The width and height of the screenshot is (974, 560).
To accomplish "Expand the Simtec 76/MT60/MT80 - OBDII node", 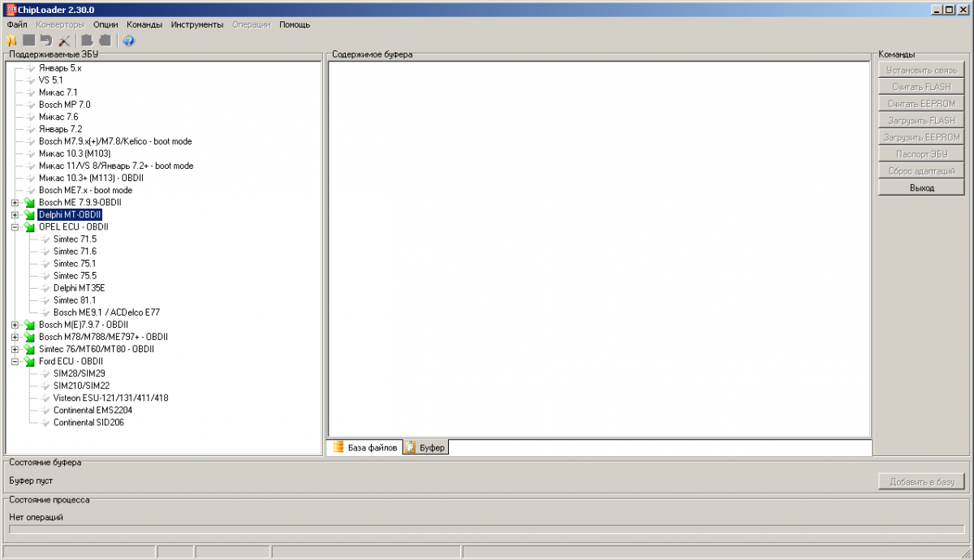I will [x=15, y=349].
